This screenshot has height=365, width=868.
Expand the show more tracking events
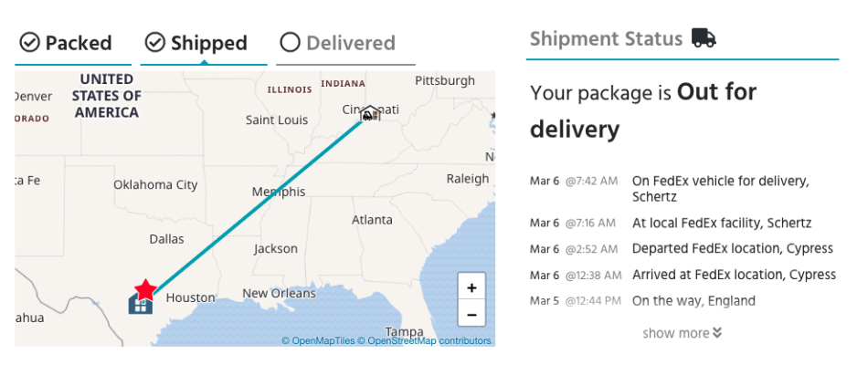682,333
